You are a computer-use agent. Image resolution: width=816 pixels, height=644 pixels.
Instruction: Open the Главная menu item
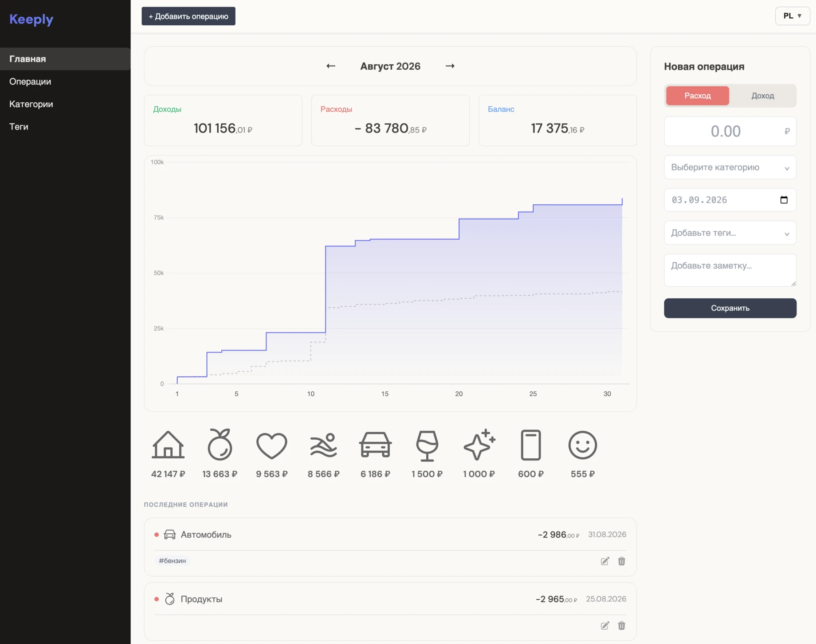click(65, 59)
